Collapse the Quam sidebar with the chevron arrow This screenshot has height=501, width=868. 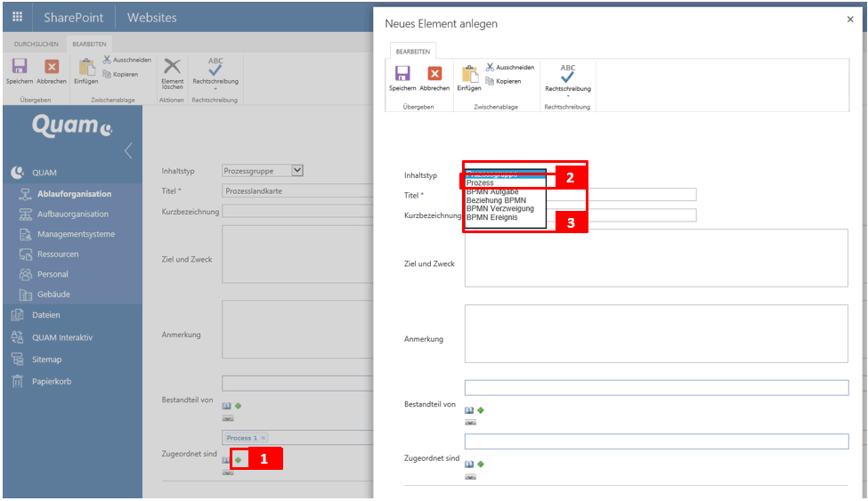pos(128,149)
